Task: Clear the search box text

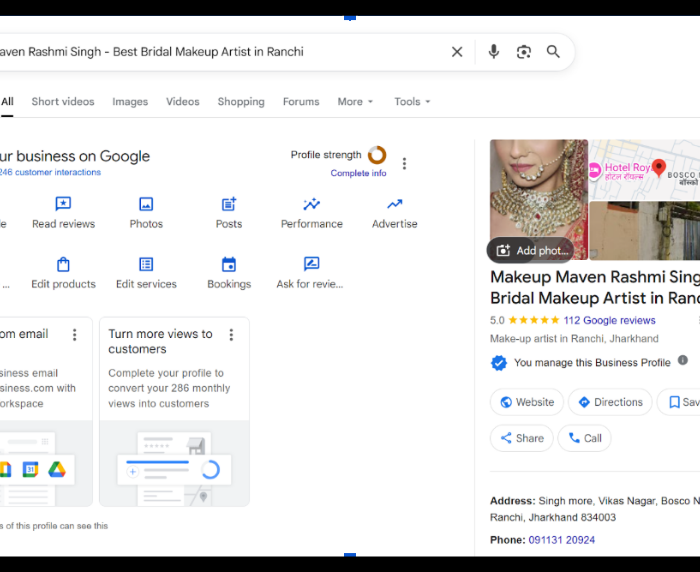Action: (x=457, y=52)
